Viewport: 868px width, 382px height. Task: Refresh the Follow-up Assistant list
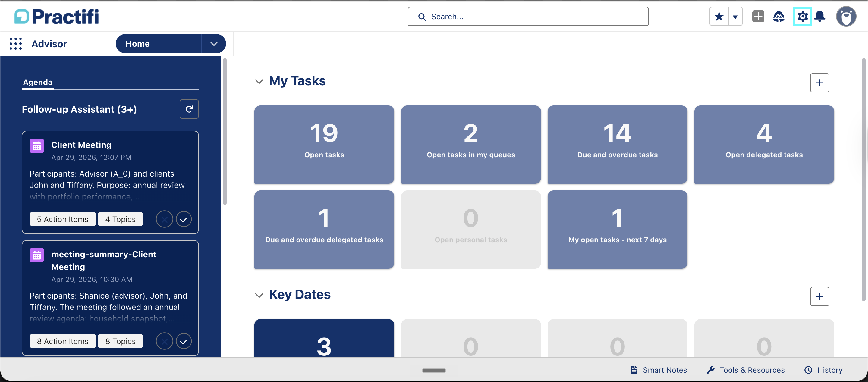click(189, 109)
